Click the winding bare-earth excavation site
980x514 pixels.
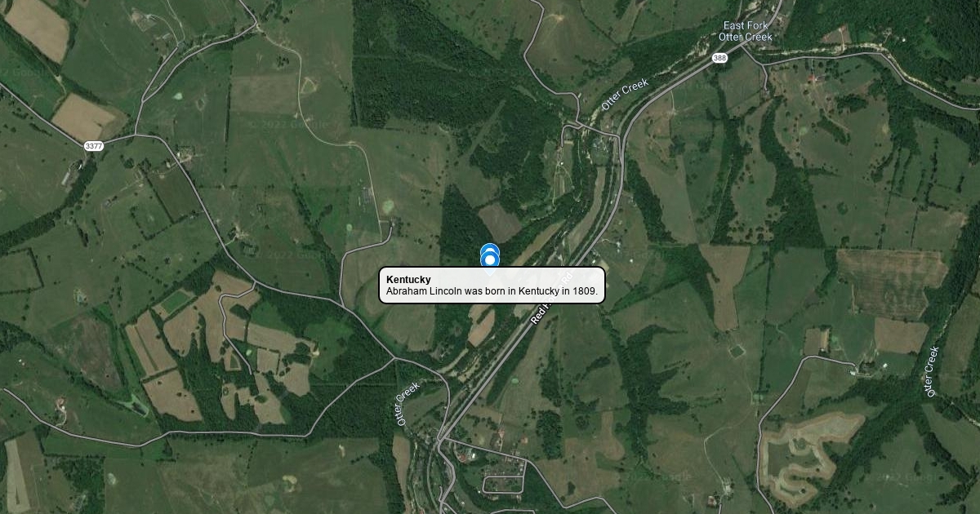(809, 451)
